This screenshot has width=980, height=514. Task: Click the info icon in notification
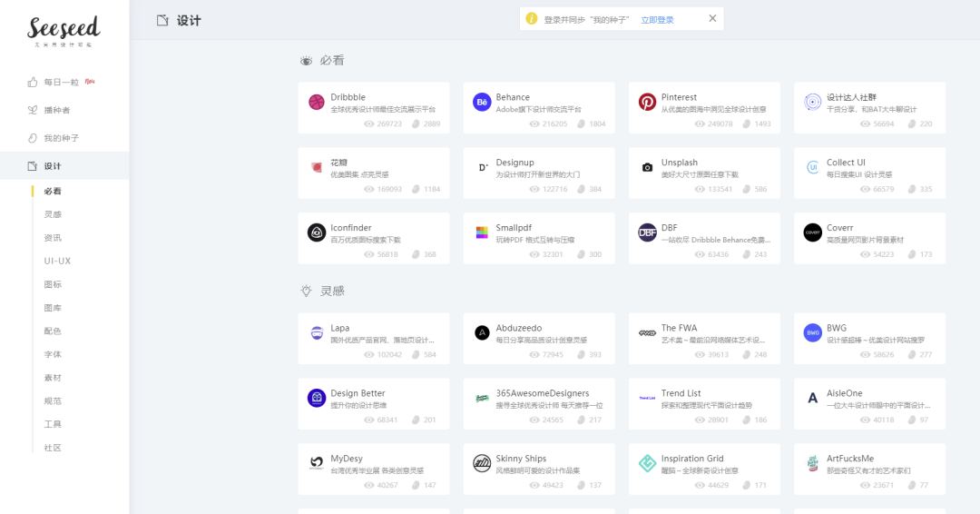tap(531, 19)
